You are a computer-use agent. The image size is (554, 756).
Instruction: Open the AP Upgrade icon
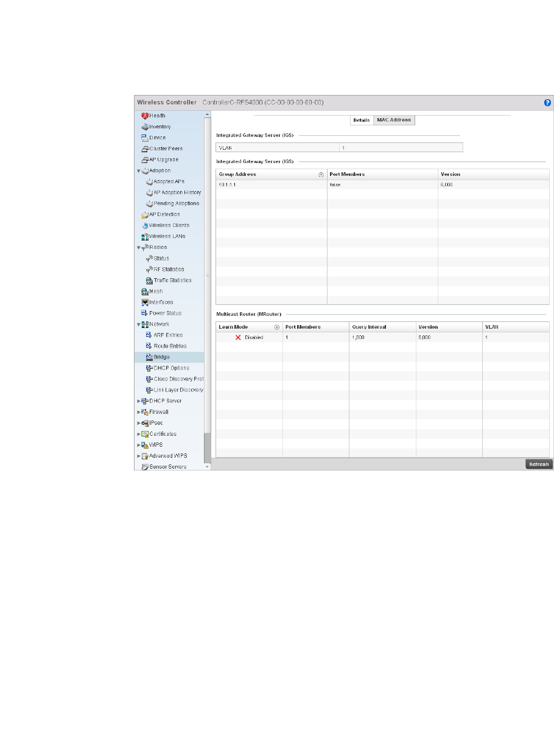tap(145, 159)
